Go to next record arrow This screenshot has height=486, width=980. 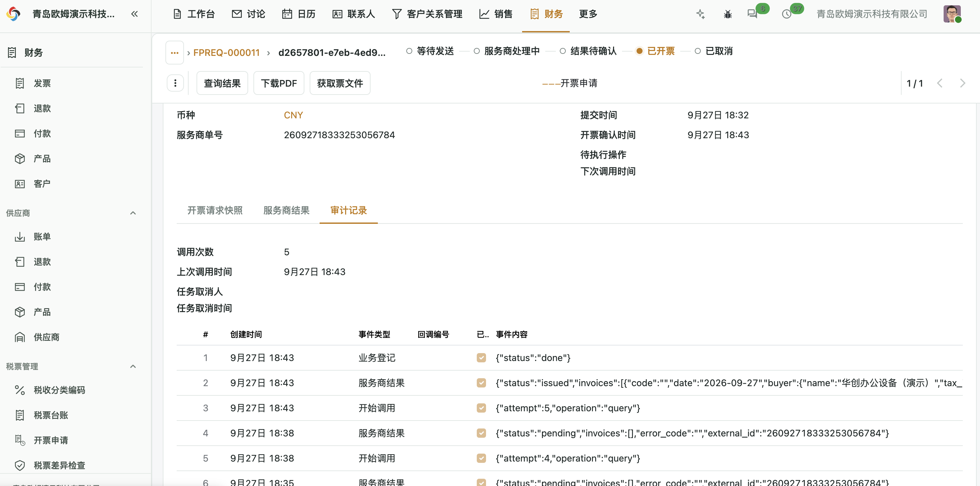tap(962, 83)
